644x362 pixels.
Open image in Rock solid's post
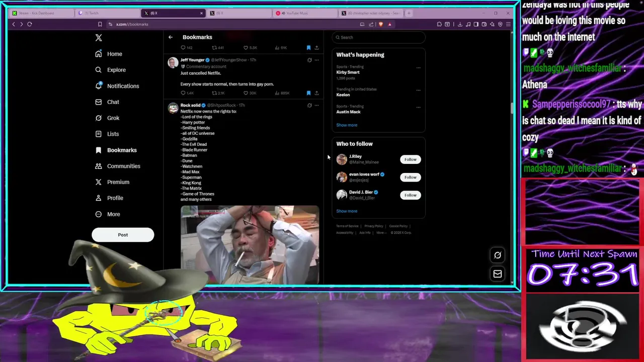[250, 245]
